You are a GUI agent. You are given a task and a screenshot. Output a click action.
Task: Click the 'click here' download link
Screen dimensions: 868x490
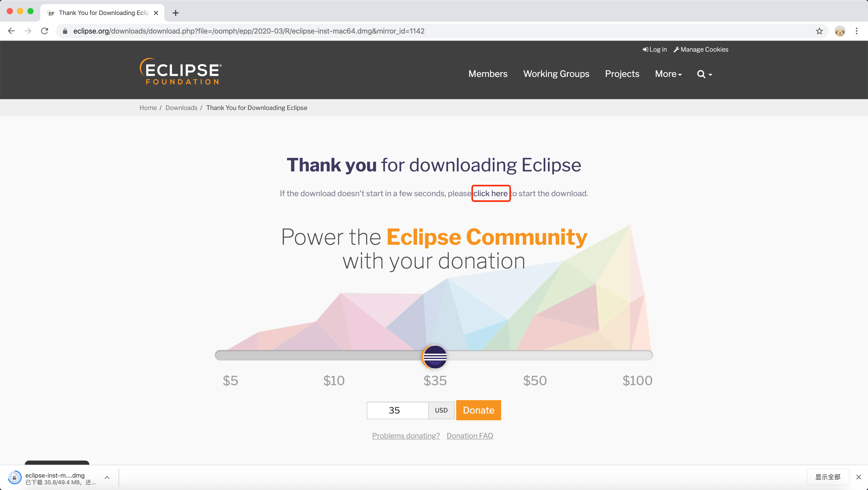490,193
